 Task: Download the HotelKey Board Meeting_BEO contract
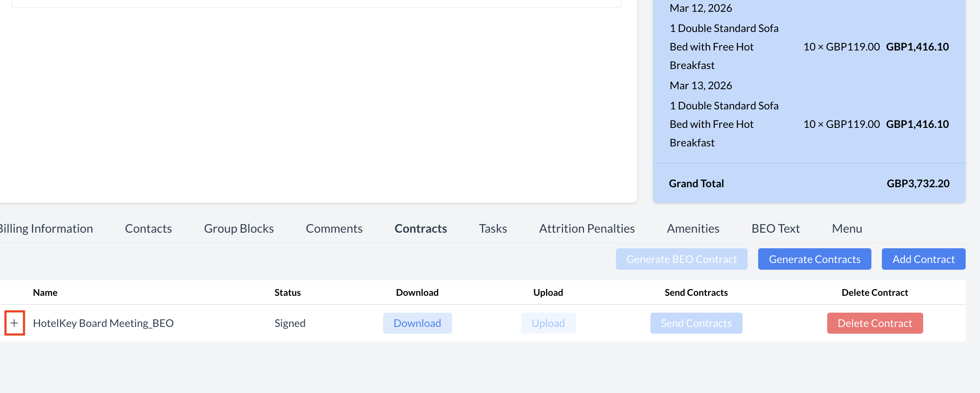(x=417, y=323)
